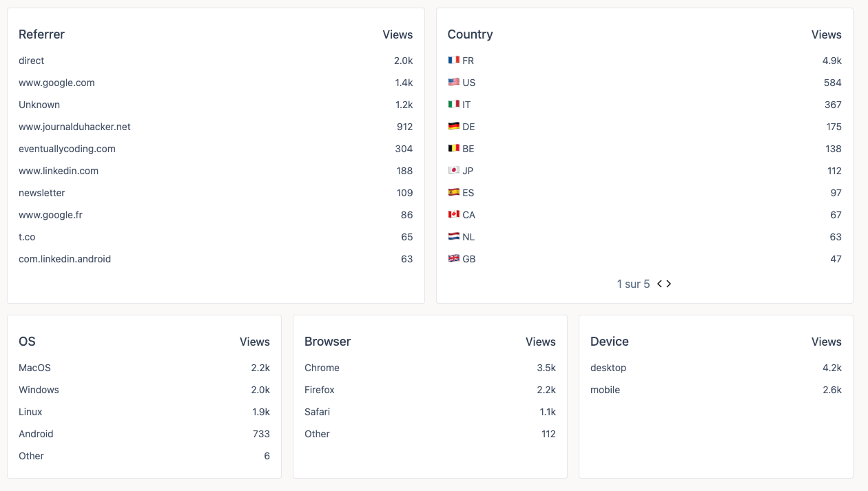Open the www.google.com referrer entry
The image size is (868, 491).
click(56, 83)
